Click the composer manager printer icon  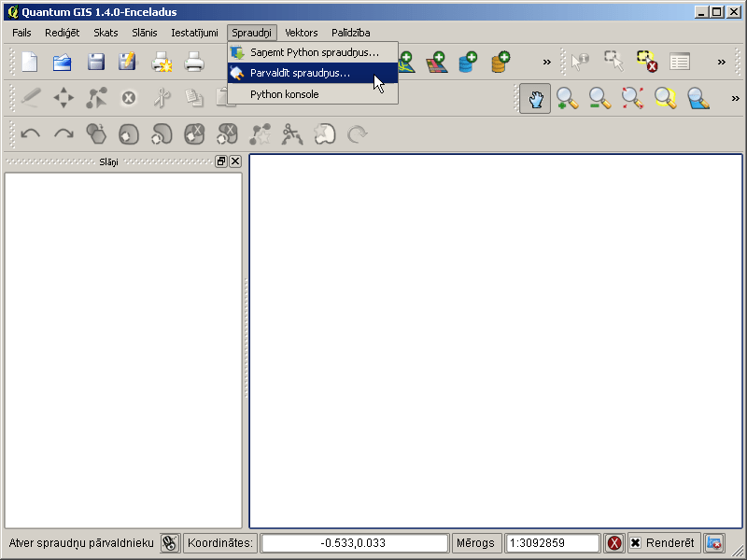tap(194, 62)
